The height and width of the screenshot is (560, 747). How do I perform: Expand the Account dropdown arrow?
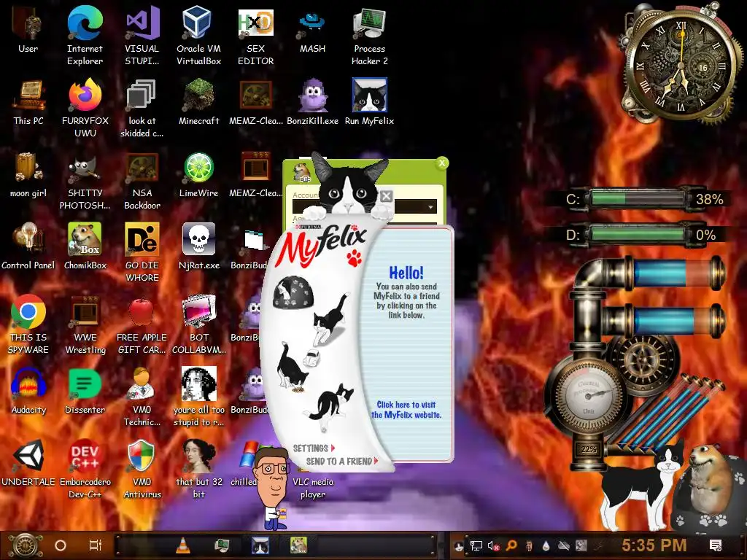pos(430,206)
